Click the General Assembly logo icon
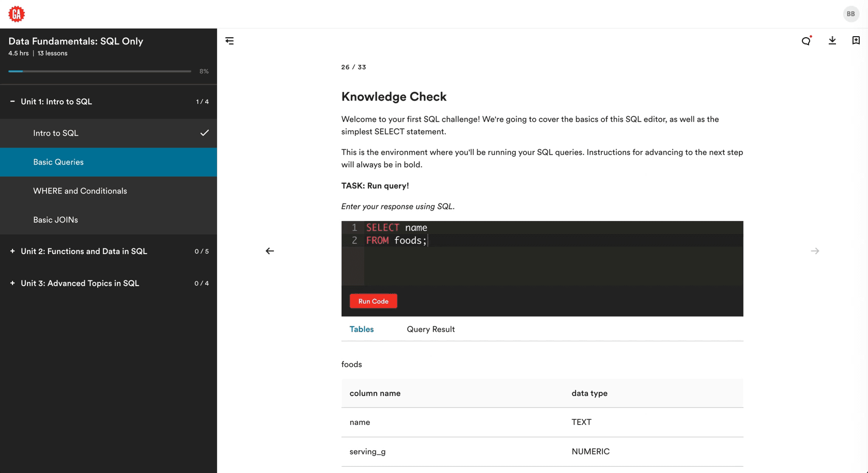This screenshot has width=868, height=473. coord(17,14)
